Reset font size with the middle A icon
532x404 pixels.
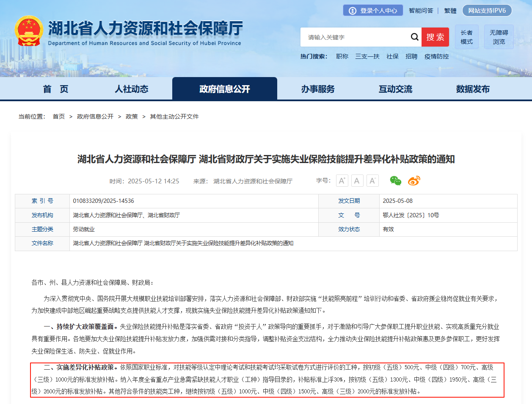click(357, 181)
